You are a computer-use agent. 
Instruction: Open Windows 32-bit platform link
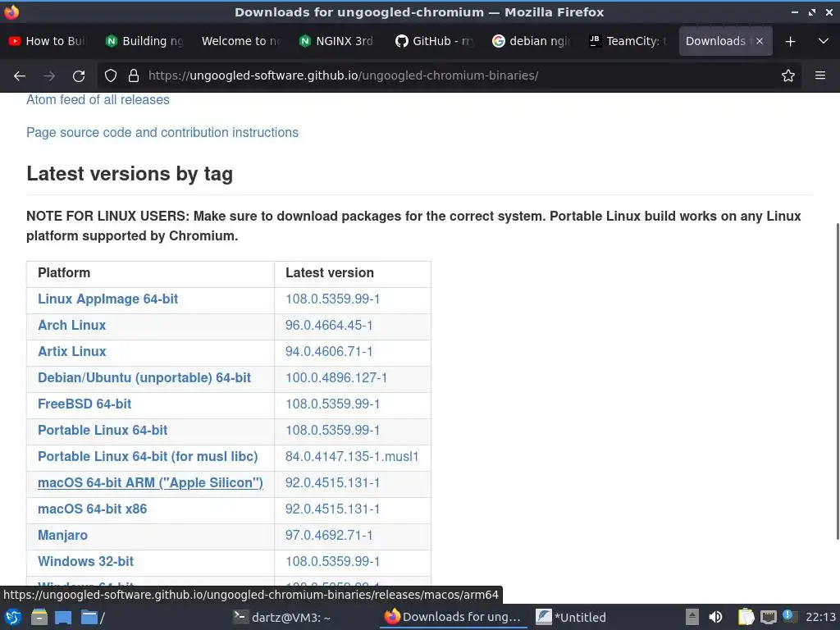(85, 561)
